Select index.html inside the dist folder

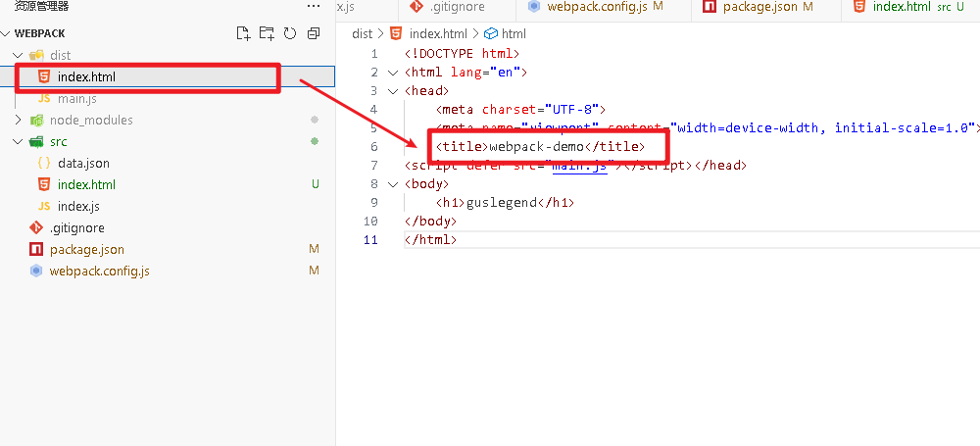[x=168, y=77]
